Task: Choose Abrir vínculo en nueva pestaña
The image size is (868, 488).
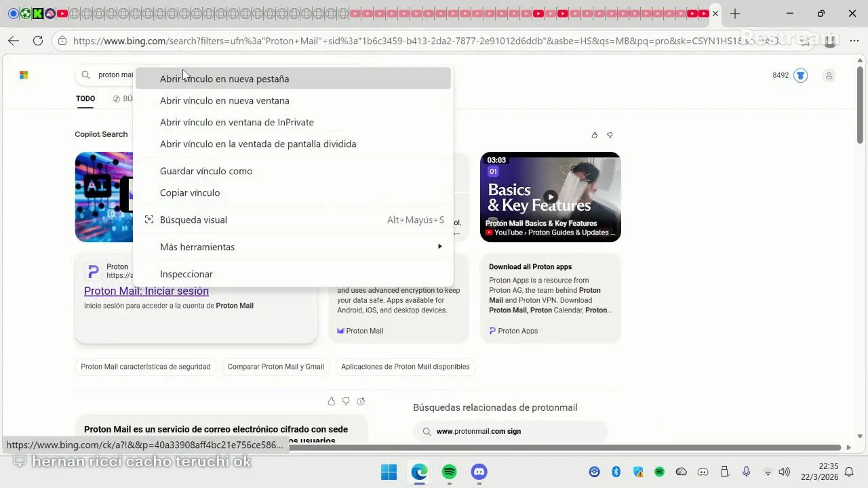Action: 293,79
